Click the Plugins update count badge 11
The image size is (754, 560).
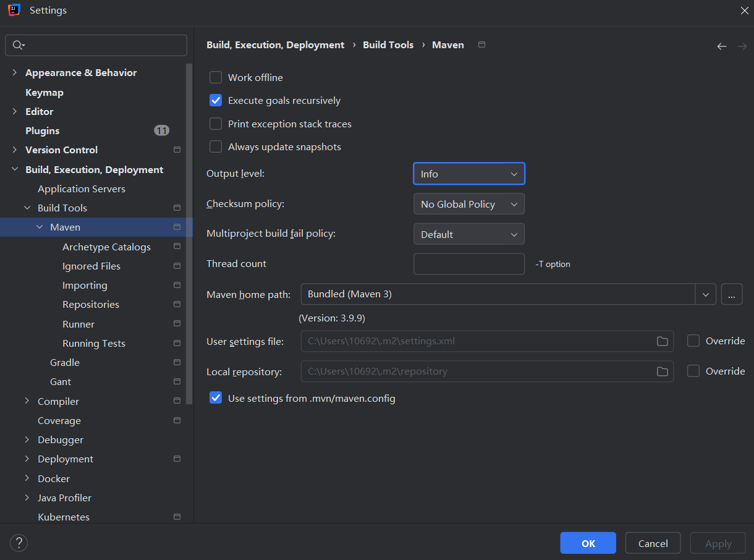(x=161, y=130)
